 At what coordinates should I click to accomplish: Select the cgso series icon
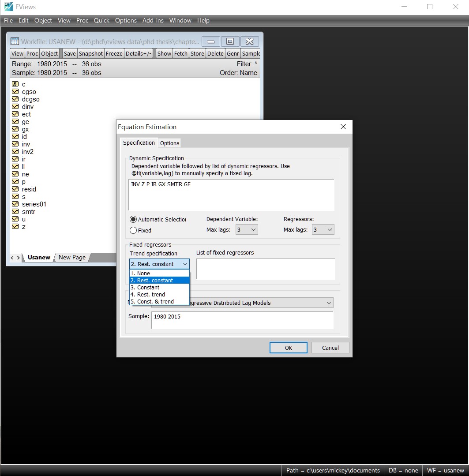[x=15, y=92]
